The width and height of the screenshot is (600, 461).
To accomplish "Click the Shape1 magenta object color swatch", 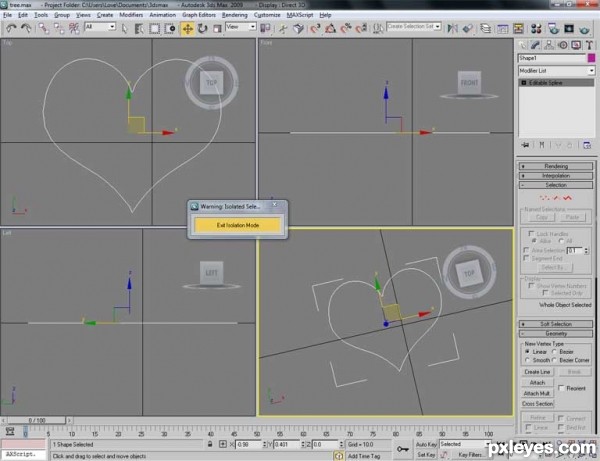I will tap(591, 58).
